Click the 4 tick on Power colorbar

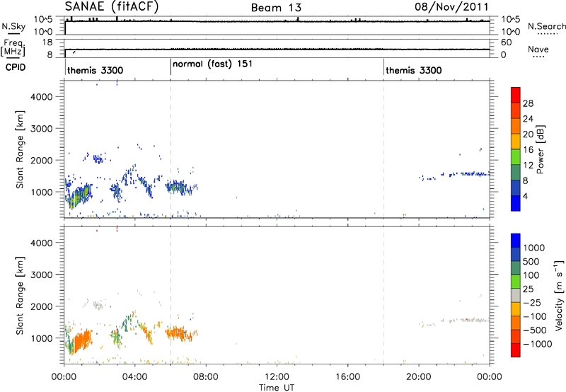tap(525, 196)
